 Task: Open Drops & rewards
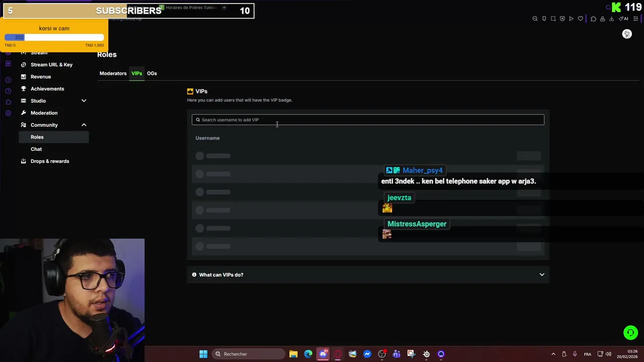pyautogui.click(x=50, y=161)
